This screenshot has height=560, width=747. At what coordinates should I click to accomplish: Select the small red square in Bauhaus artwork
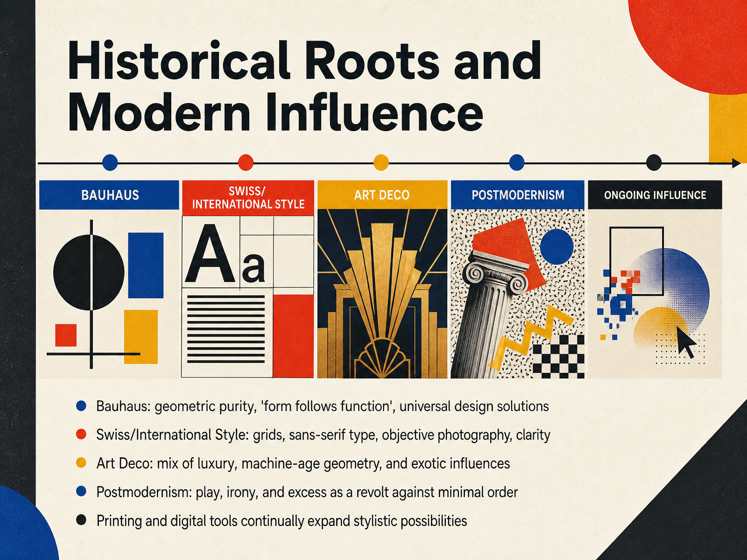click(66, 335)
